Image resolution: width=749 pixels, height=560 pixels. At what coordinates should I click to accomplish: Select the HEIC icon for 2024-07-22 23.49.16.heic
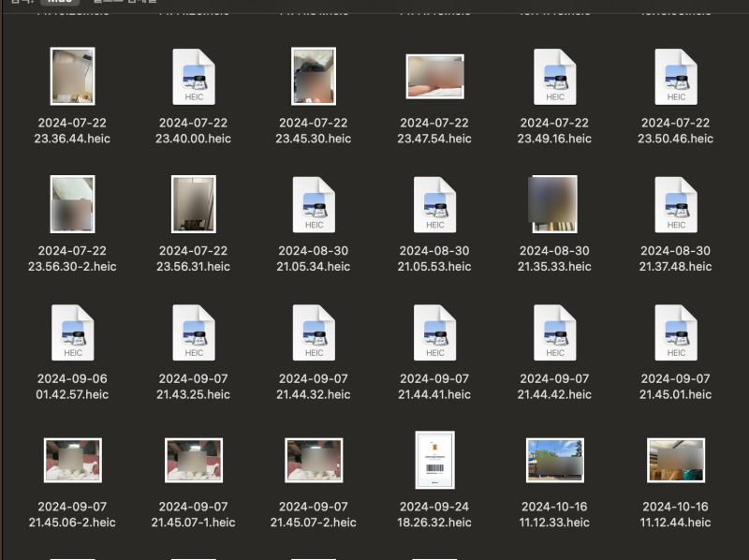point(554,77)
